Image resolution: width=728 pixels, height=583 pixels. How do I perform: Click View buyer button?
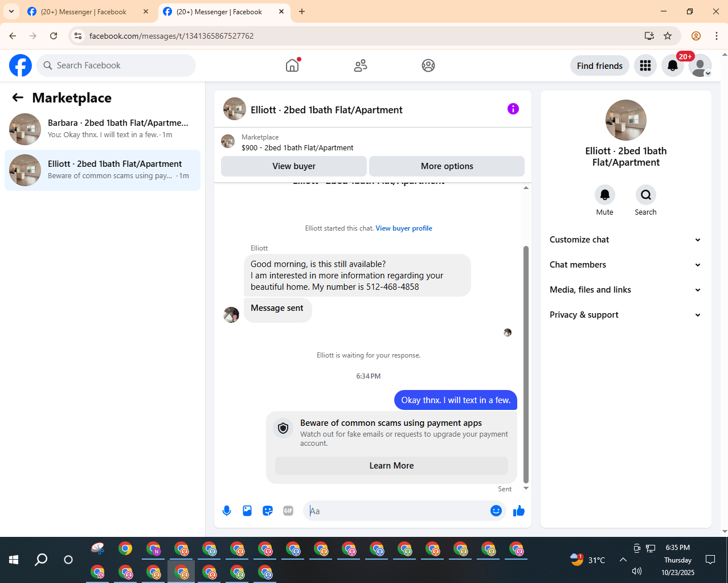pos(294,166)
